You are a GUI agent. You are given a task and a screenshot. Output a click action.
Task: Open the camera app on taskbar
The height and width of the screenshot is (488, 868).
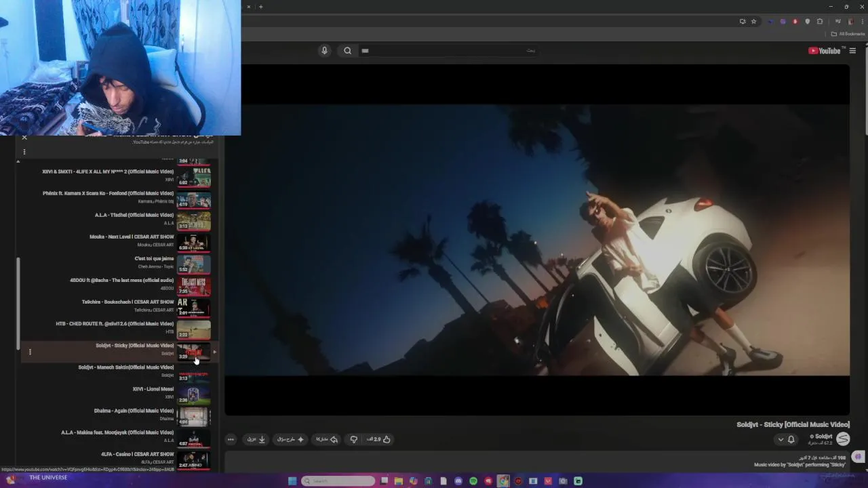click(563, 481)
